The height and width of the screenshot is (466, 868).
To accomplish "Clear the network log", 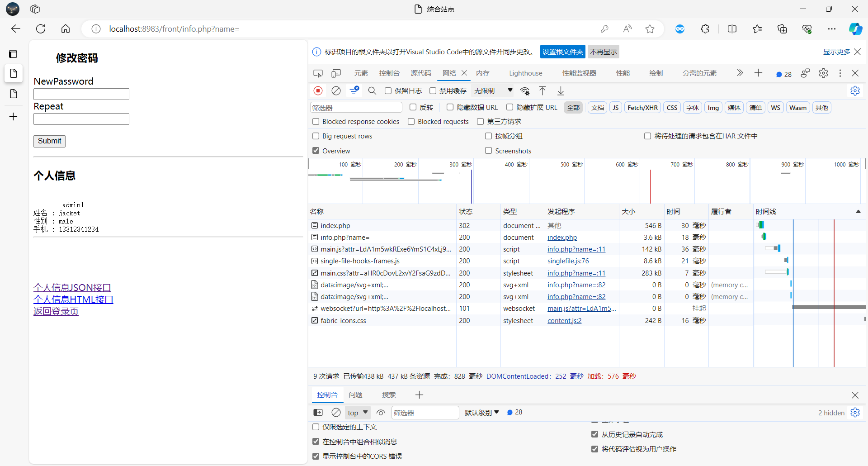I will click(x=336, y=90).
